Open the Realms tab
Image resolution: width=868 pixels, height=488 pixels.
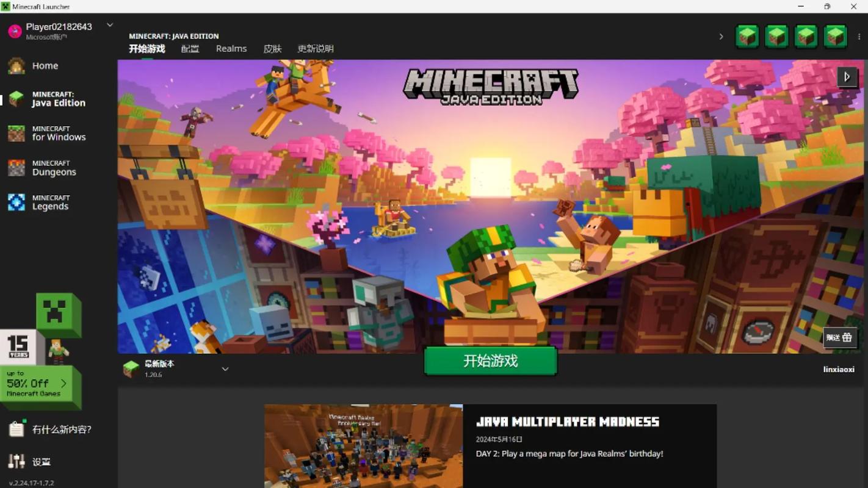[x=231, y=49]
